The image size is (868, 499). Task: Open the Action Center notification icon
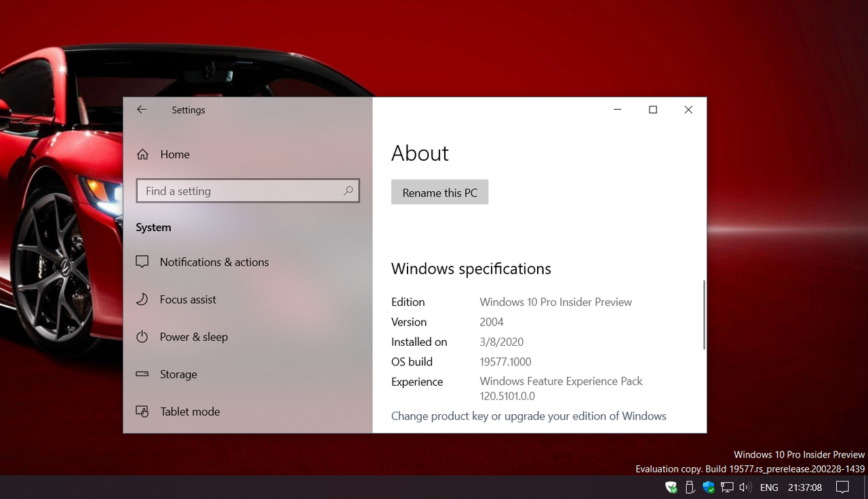842,487
